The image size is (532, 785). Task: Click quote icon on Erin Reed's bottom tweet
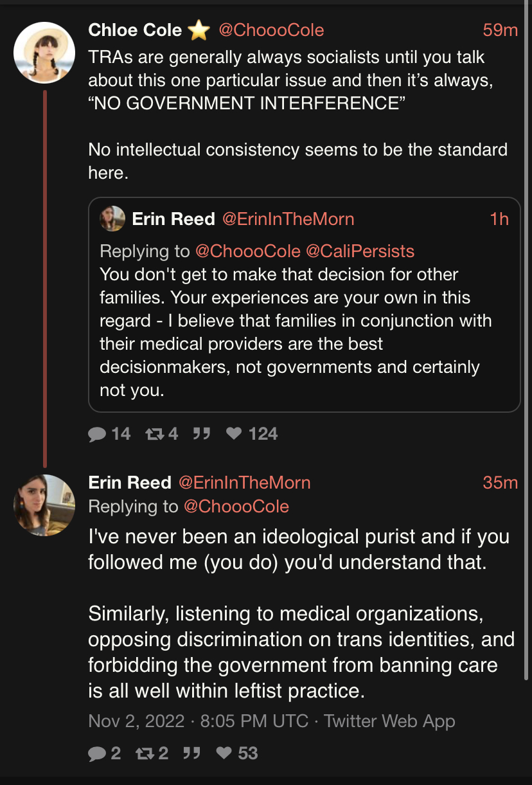click(x=191, y=753)
